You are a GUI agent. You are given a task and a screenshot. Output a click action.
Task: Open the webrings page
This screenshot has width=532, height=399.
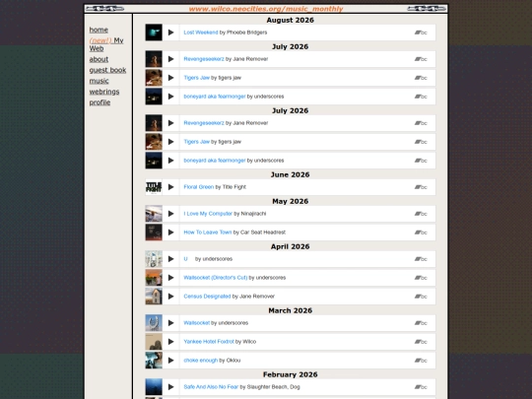[104, 92]
